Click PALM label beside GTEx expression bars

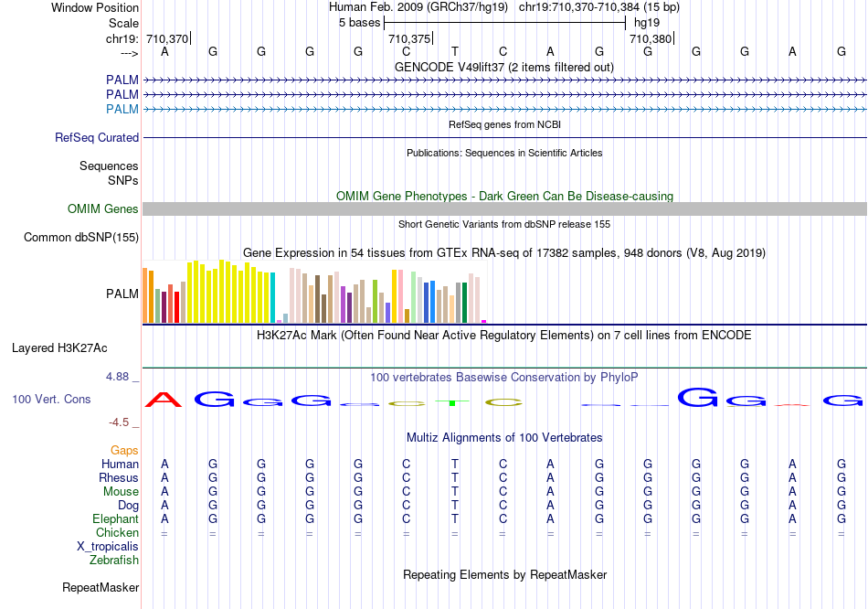coord(122,294)
